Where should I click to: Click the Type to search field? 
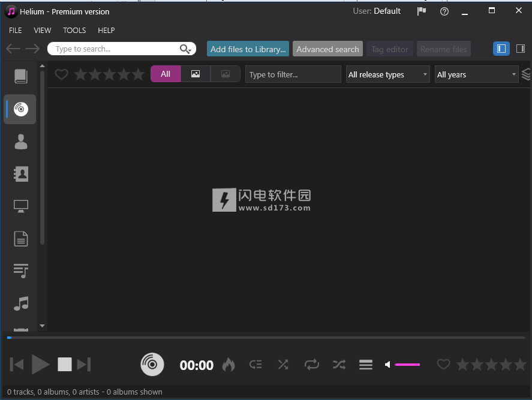122,49
